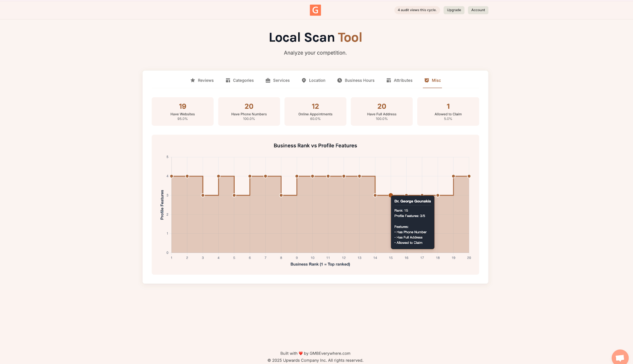
Task: Select the Reviews star icon
Action: coord(192,80)
